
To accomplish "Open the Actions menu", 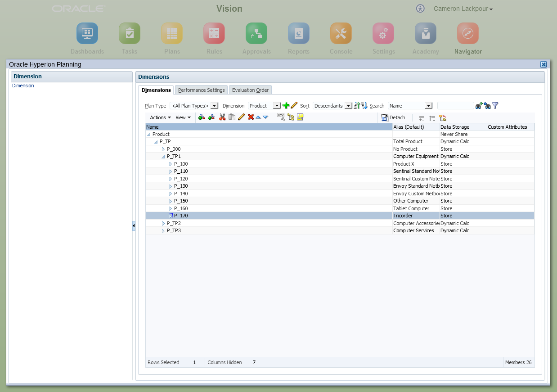I will point(160,117).
